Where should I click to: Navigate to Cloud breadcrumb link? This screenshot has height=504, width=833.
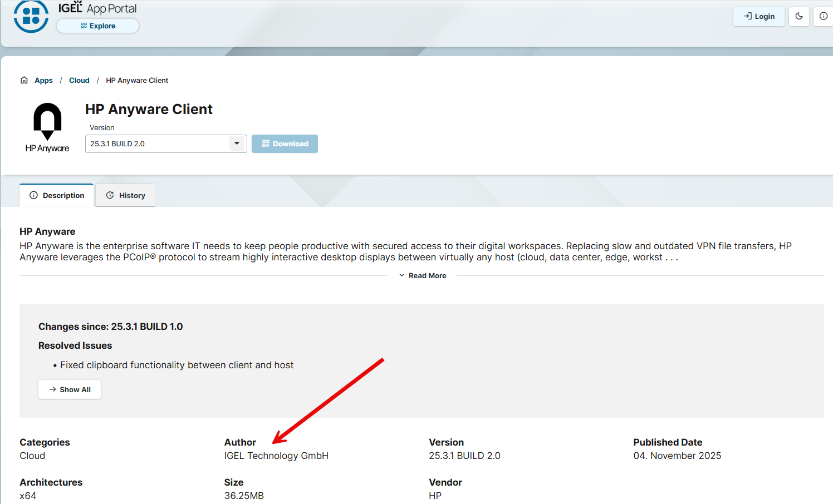pyautogui.click(x=79, y=80)
